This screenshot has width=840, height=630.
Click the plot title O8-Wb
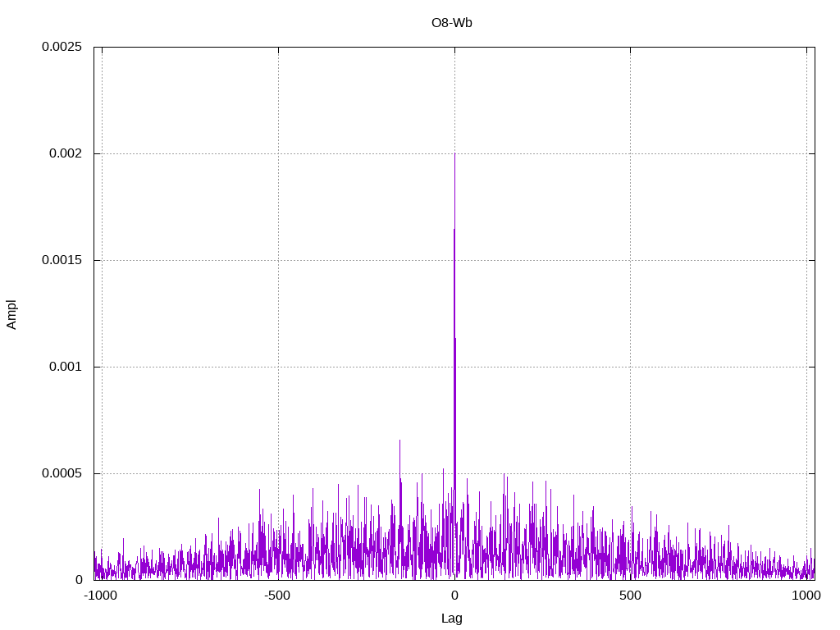452,23
